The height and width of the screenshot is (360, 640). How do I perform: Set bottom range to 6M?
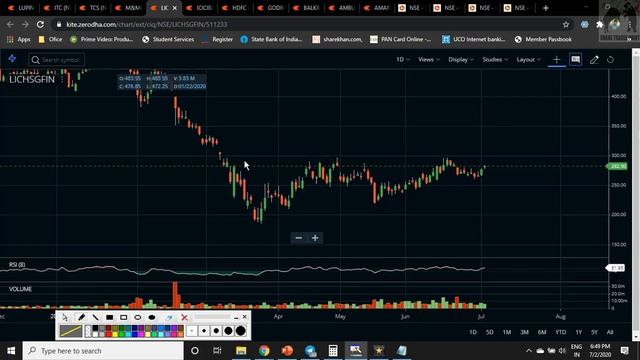click(542, 332)
